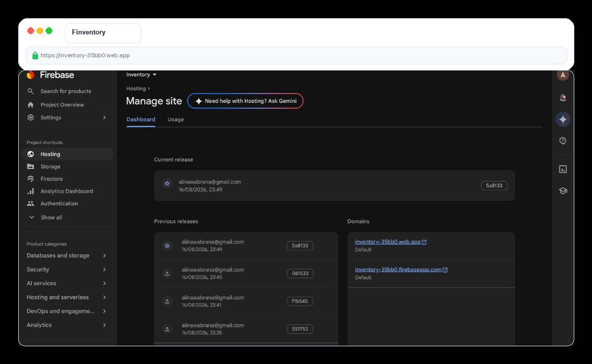Click version badge 5a8133 in Current release

click(x=494, y=186)
